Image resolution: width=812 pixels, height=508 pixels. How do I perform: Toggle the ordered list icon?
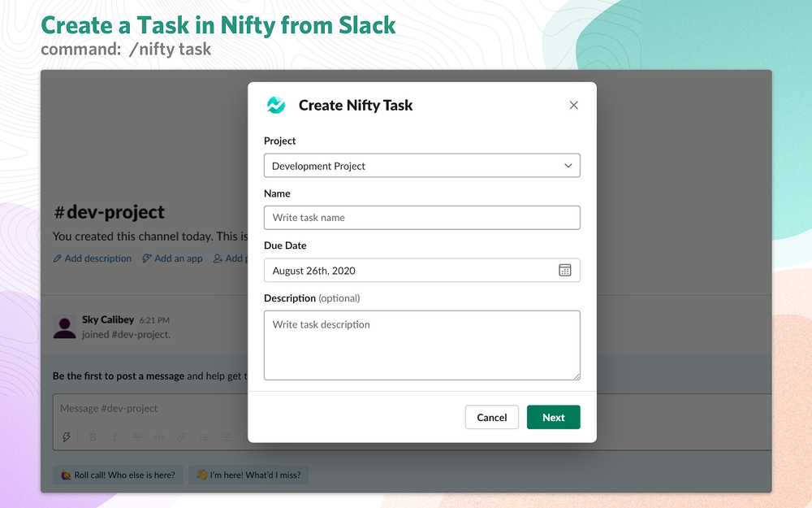click(204, 437)
